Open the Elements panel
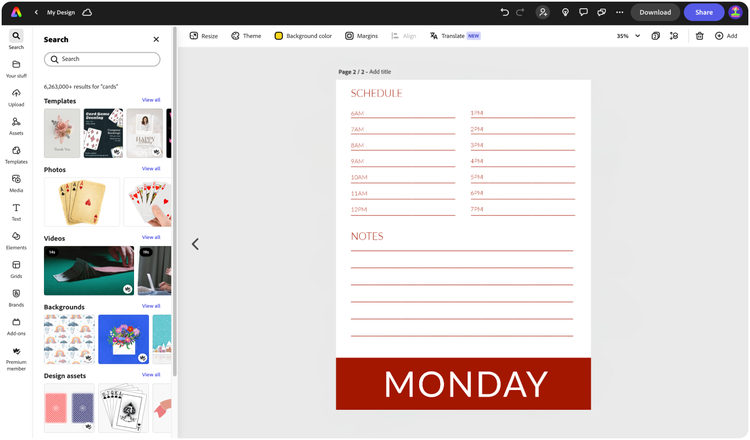 click(x=16, y=241)
